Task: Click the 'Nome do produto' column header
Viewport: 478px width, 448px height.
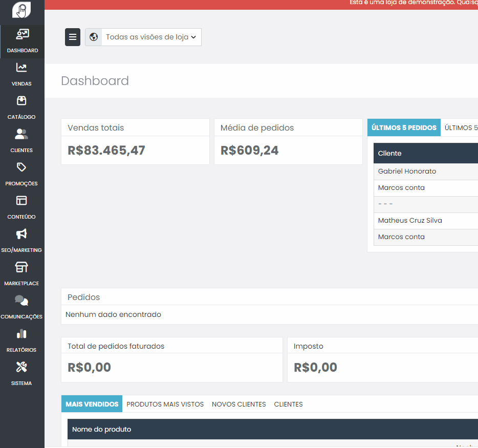Action: [273, 429]
